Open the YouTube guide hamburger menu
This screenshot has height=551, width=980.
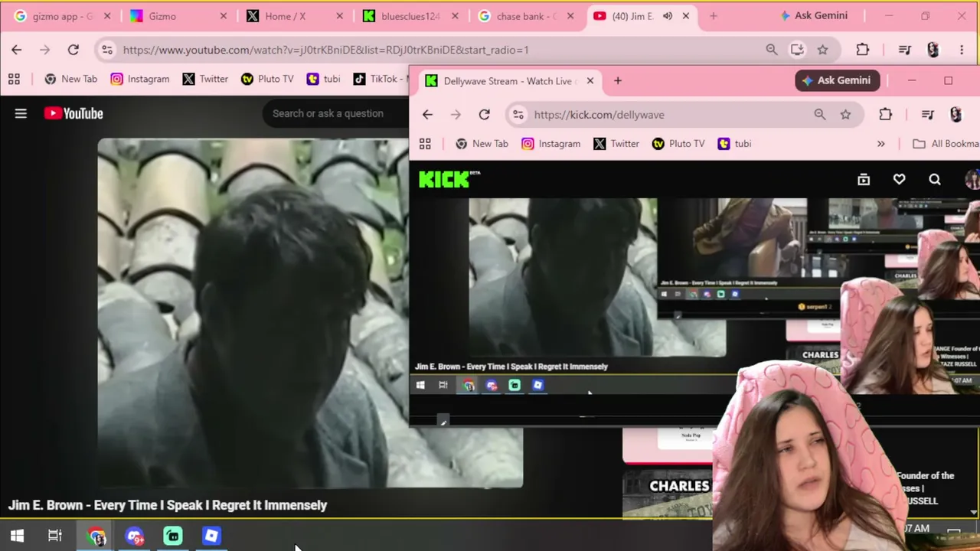[x=21, y=113]
